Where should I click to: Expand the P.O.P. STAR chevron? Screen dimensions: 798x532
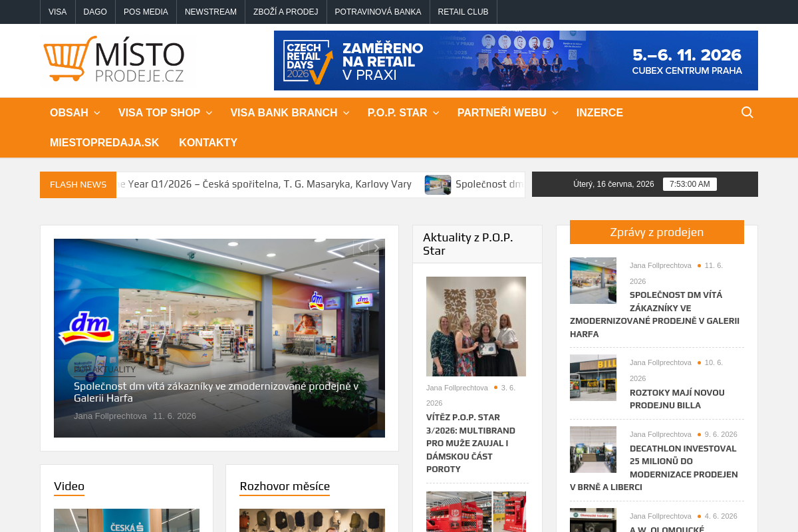(436, 113)
